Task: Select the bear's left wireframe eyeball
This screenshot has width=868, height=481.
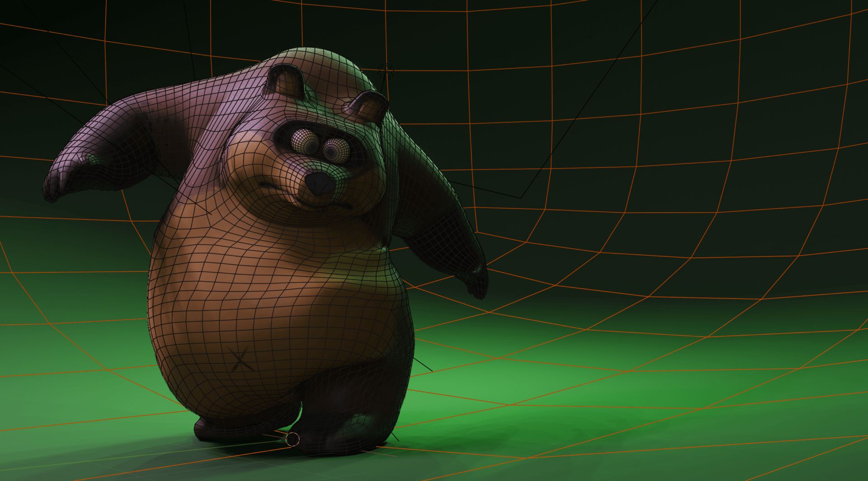Action: 305,141
